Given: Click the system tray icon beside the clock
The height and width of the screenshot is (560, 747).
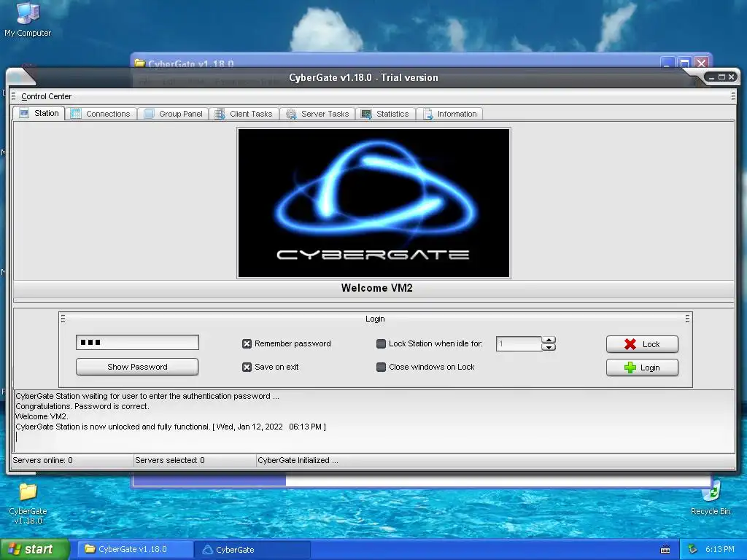Looking at the screenshot, I should [x=693, y=550].
